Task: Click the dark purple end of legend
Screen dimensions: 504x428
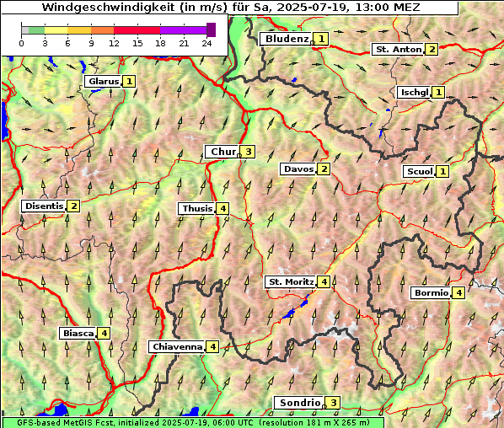Action: click(x=211, y=29)
